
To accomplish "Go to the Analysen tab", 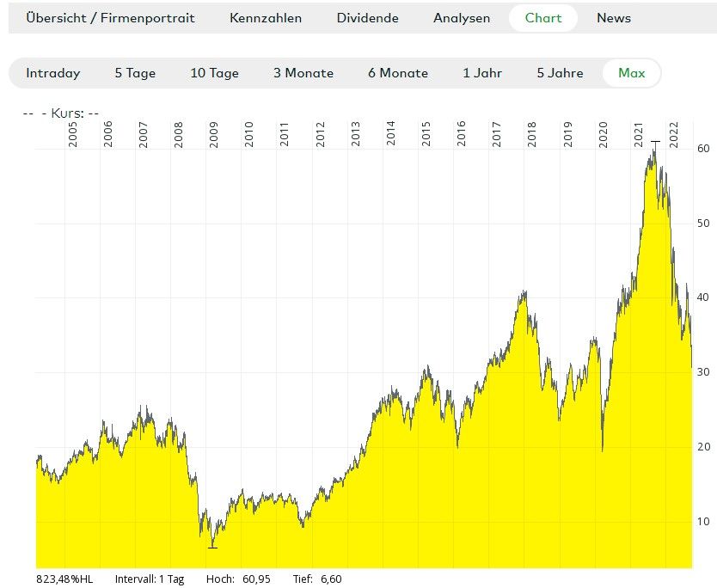I will point(462,18).
